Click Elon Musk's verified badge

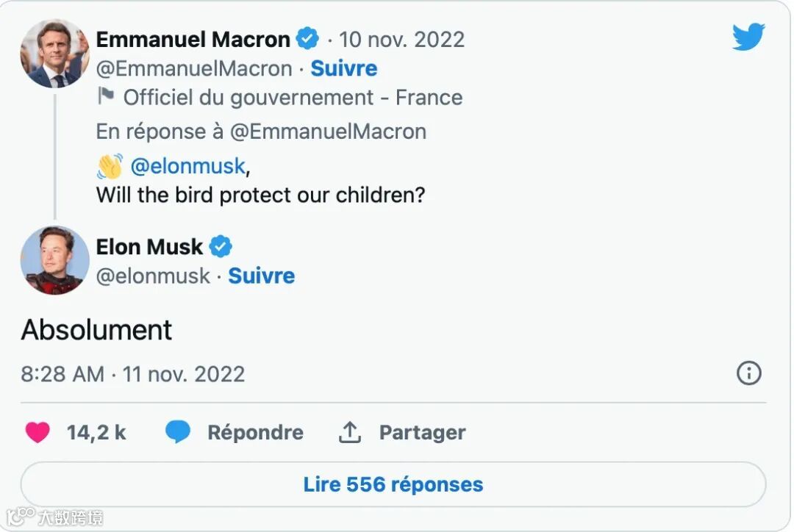coord(221,246)
